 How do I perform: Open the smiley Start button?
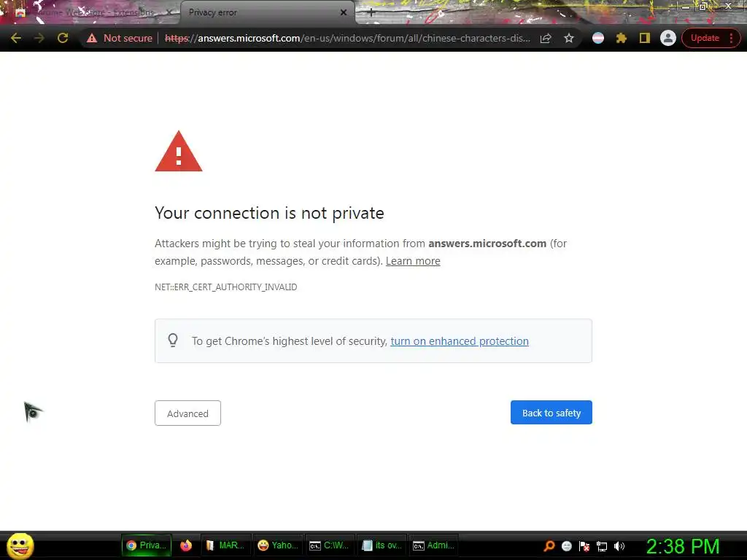(x=20, y=545)
